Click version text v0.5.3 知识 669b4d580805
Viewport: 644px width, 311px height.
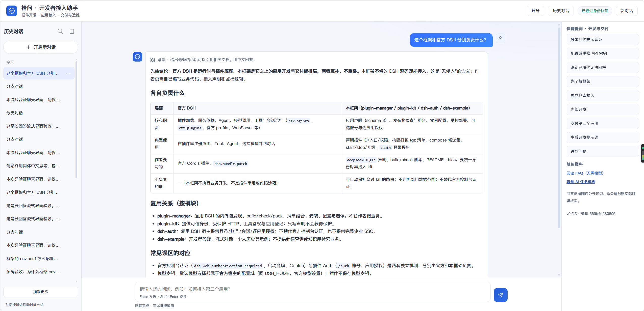coord(591,214)
